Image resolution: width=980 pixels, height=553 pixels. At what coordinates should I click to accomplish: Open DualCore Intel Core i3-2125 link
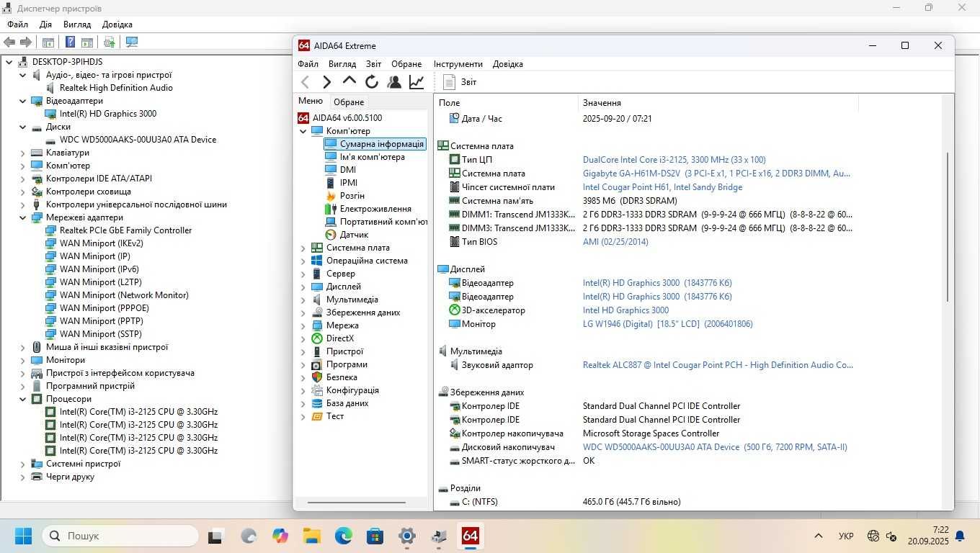[674, 160]
